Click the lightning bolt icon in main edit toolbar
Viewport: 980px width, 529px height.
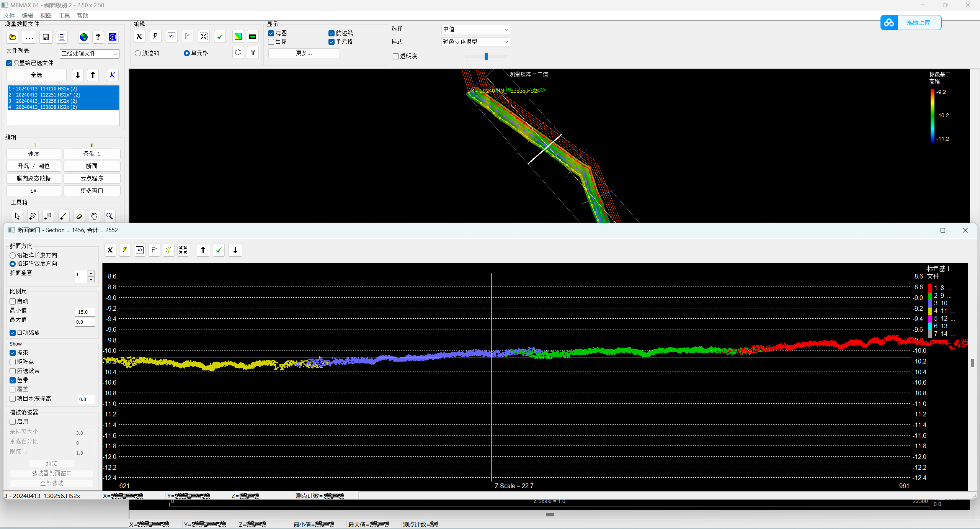(155, 36)
